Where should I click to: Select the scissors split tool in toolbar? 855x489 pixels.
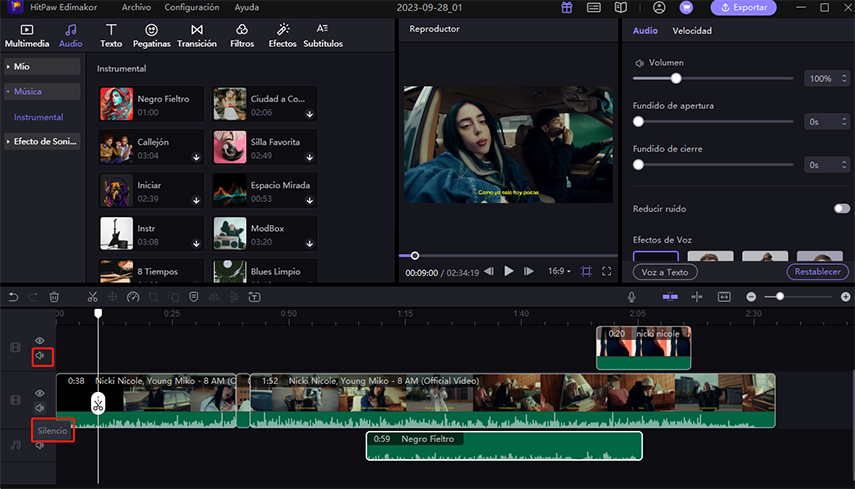tap(93, 297)
